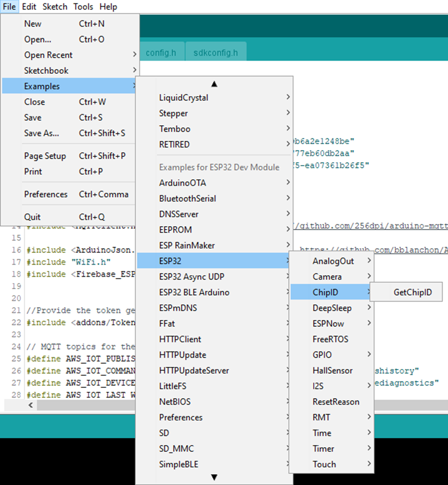Open Preferences from File menu
This screenshot has height=485, width=448.
(x=69, y=194)
